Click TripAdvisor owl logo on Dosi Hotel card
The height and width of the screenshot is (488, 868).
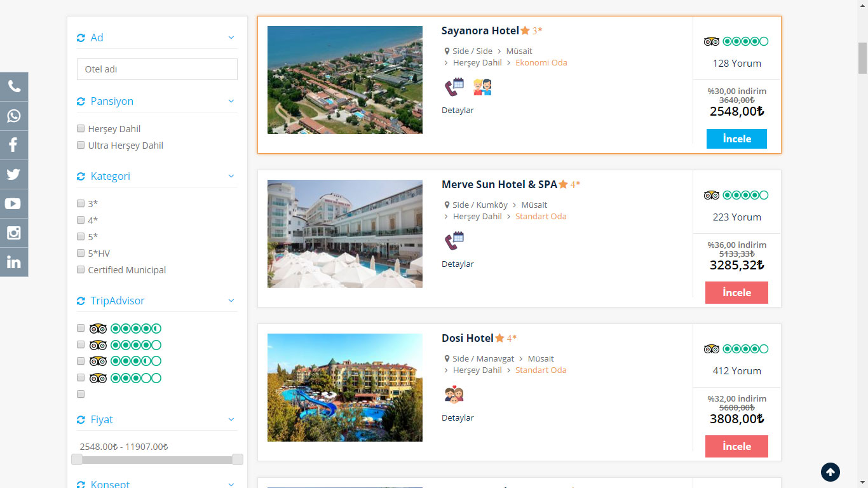click(x=712, y=349)
